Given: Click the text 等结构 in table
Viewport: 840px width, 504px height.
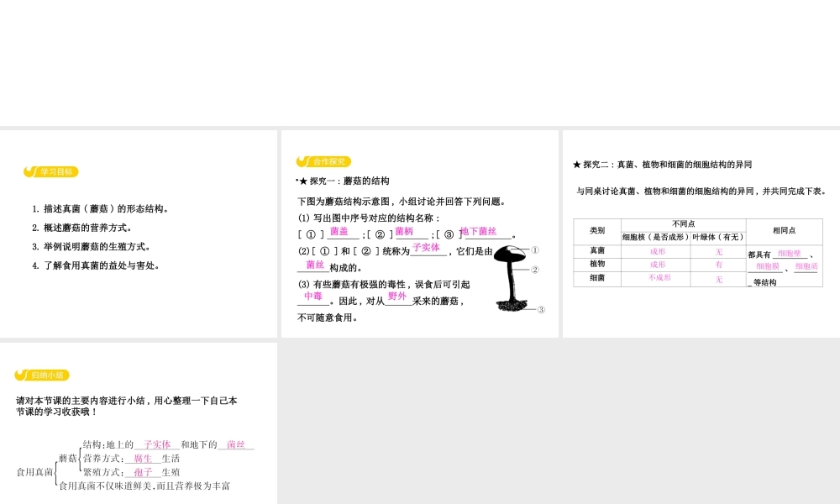Looking at the screenshot, I should coord(764,283).
